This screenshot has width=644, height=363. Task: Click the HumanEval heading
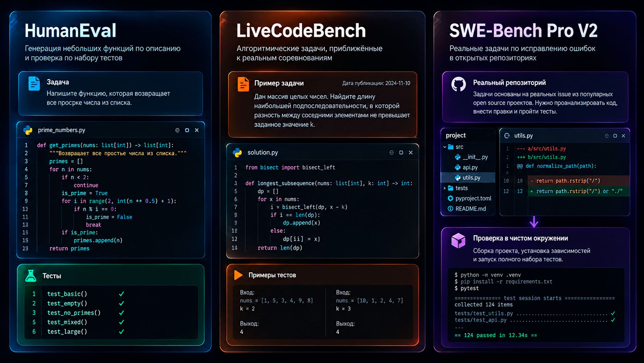pos(70,31)
